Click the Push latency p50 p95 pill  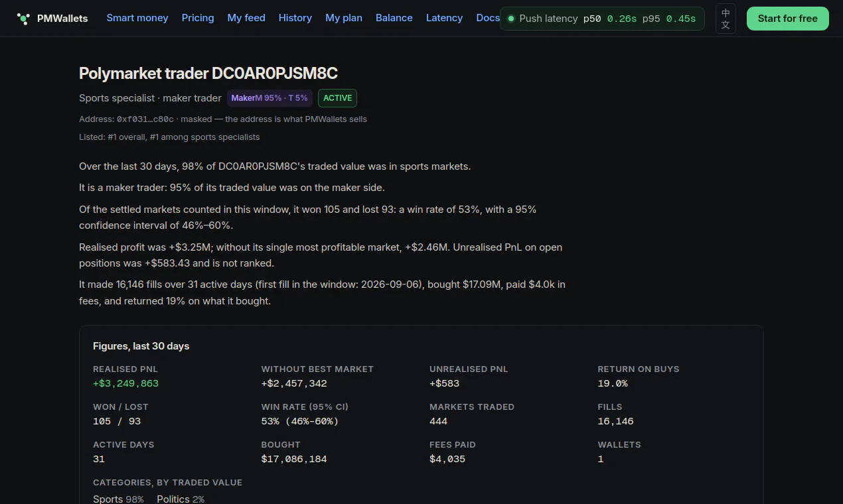coord(602,19)
